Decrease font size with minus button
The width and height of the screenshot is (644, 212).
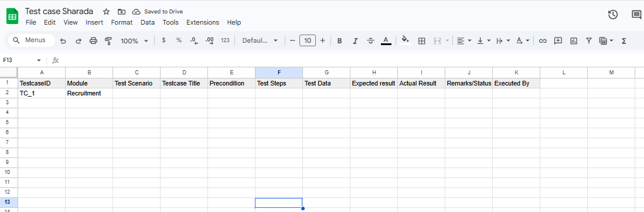pos(292,40)
